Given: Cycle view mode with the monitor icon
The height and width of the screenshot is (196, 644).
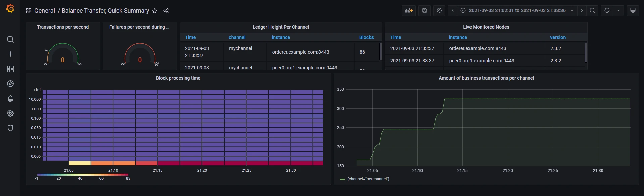Looking at the screenshot, I should coord(633,11).
